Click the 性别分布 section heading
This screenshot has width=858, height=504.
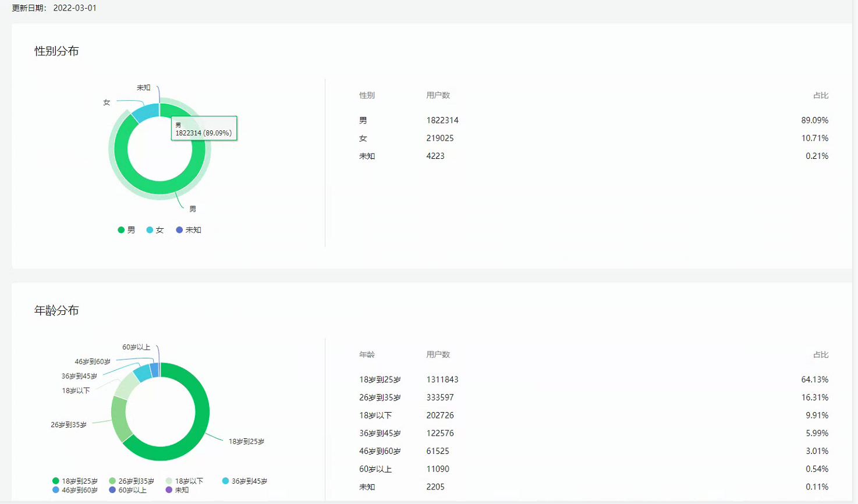(56, 51)
